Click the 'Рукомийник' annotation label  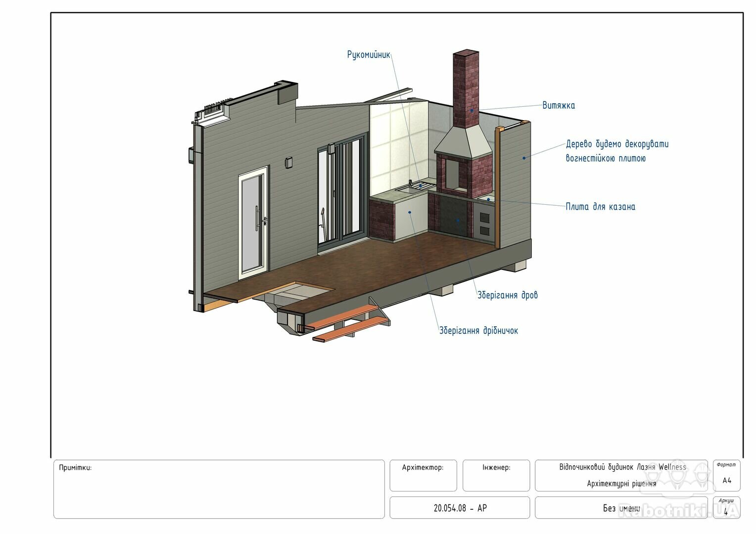pyautogui.click(x=369, y=54)
